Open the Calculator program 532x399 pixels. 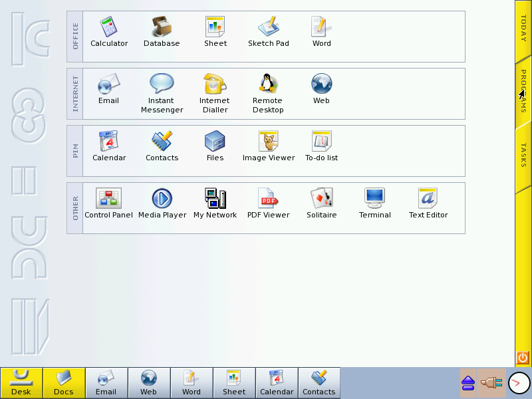coord(109,31)
